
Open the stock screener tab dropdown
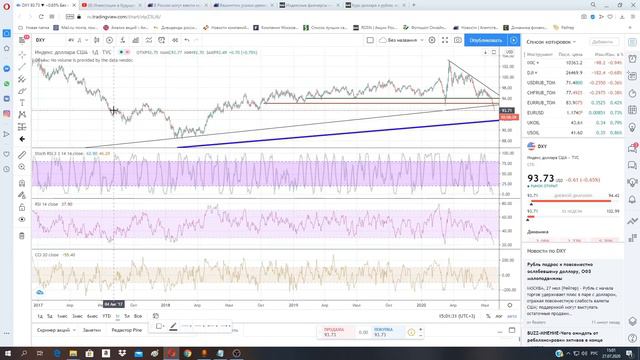tap(56, 330)
